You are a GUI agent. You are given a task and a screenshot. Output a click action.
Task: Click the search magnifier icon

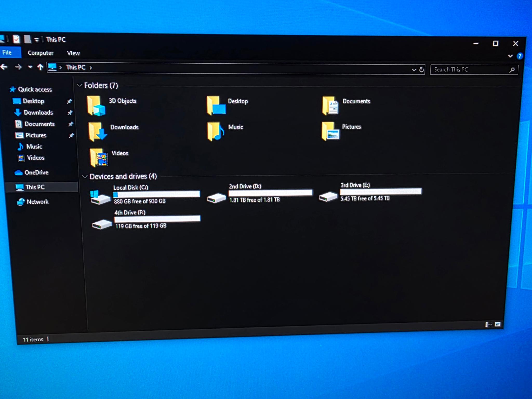[x=512, y=70]
